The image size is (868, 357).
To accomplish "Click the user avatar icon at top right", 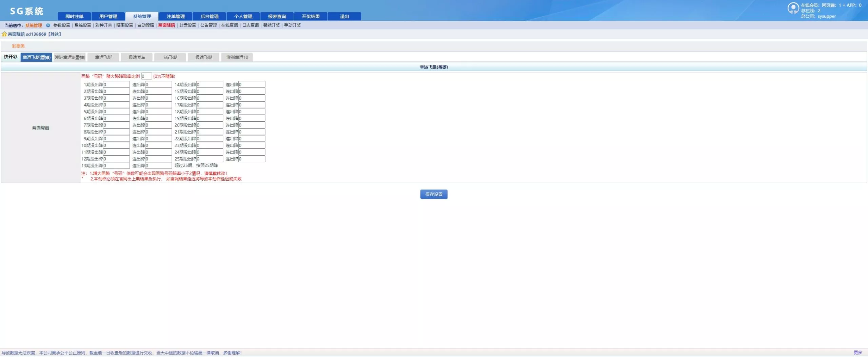I will [793, 8].
